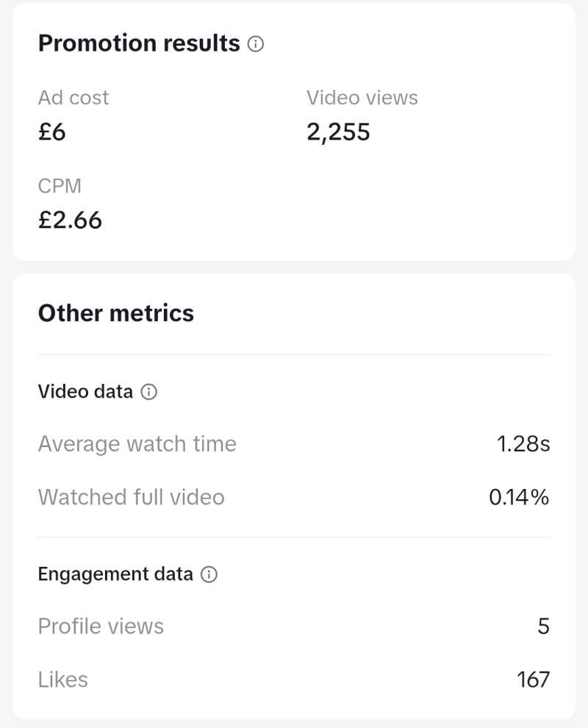
Task: Open the Engagement data info tooltip icon
Action: pyautogui.click(x=209, y=574)
